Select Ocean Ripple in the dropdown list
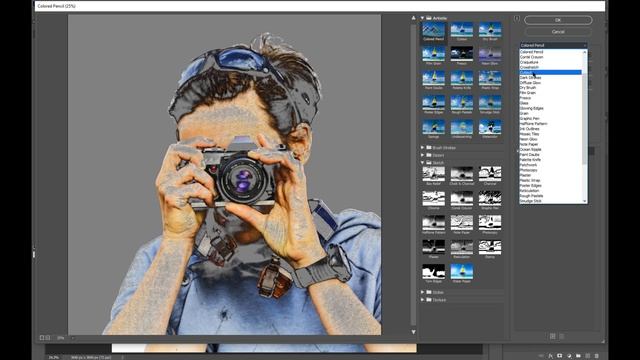The height and width of the screenshot is (360, 640). click(x=530, y=149)
